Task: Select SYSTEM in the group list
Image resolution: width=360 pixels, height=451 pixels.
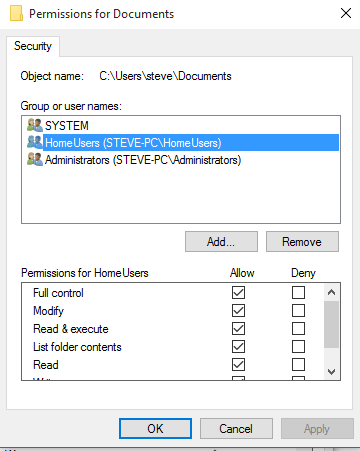Action: 67,126
